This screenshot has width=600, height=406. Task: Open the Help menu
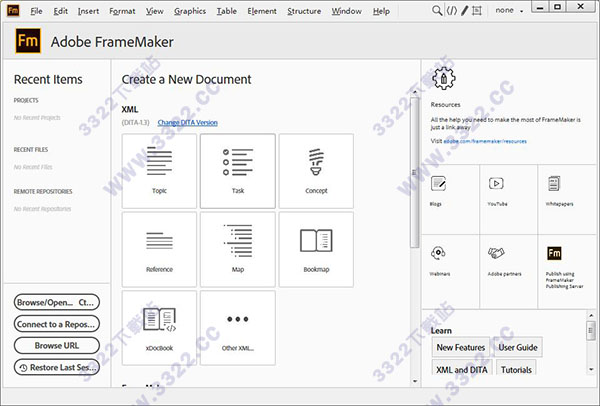(x=381, y=11)
